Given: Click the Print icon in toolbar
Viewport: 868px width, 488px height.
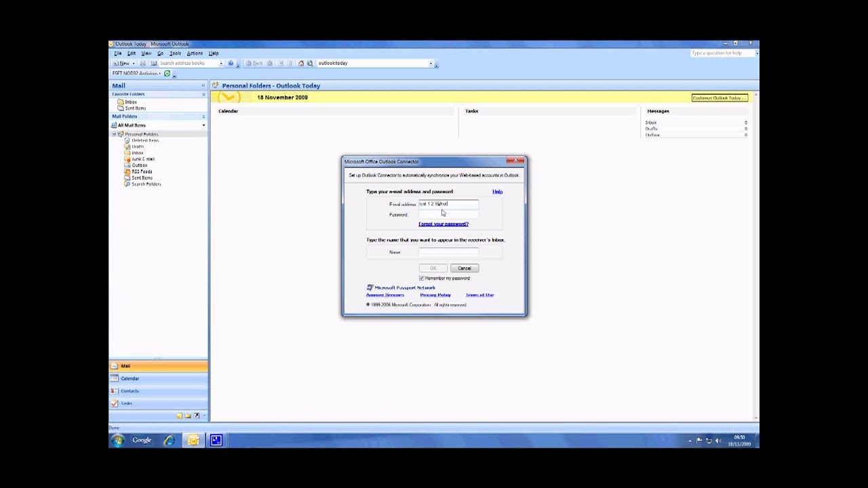Looking at the screenshot, I should click(x=142, y=63).
